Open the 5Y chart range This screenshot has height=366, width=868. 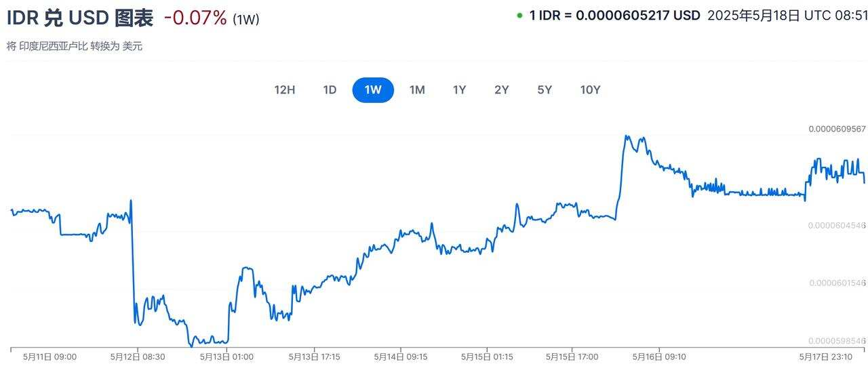pos(545,90)
